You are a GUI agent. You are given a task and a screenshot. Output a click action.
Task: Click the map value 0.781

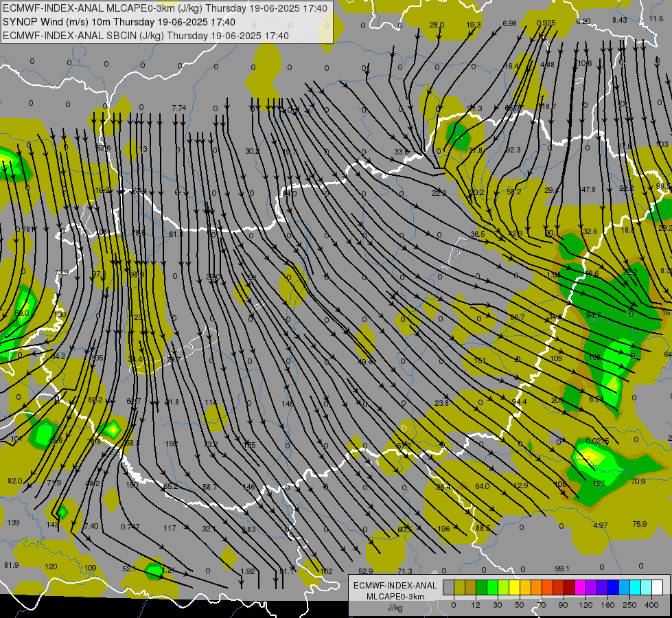click(25, 229)
